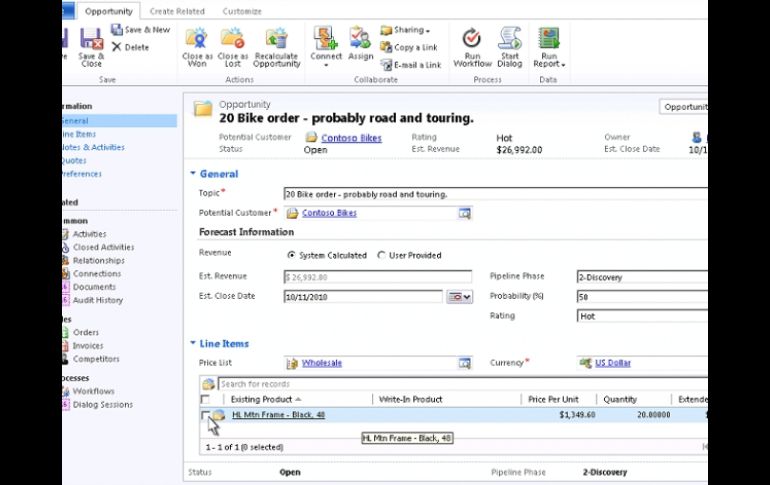Switch to the Create Related tab
Screen dimensions: 770x485
(x=177, y=11)
